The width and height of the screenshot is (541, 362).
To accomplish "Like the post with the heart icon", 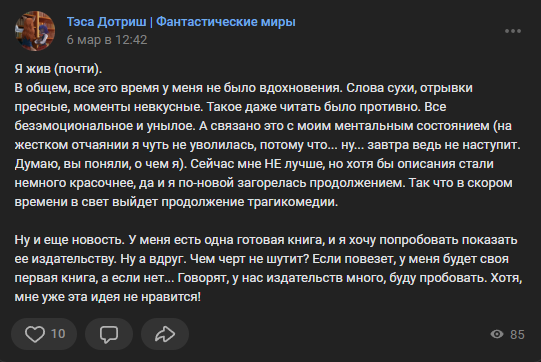I will [35, 334].
